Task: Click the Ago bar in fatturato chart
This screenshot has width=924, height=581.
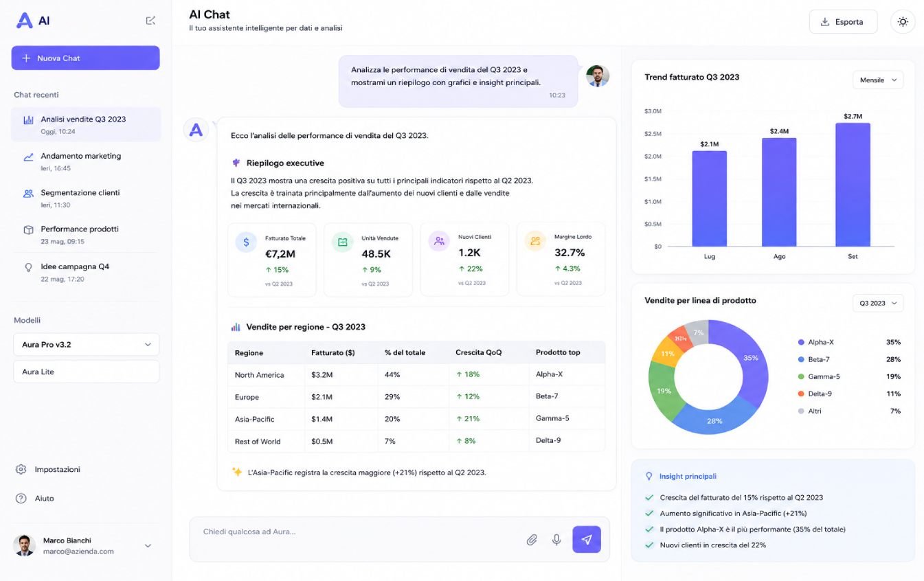Action: (779, 192)
